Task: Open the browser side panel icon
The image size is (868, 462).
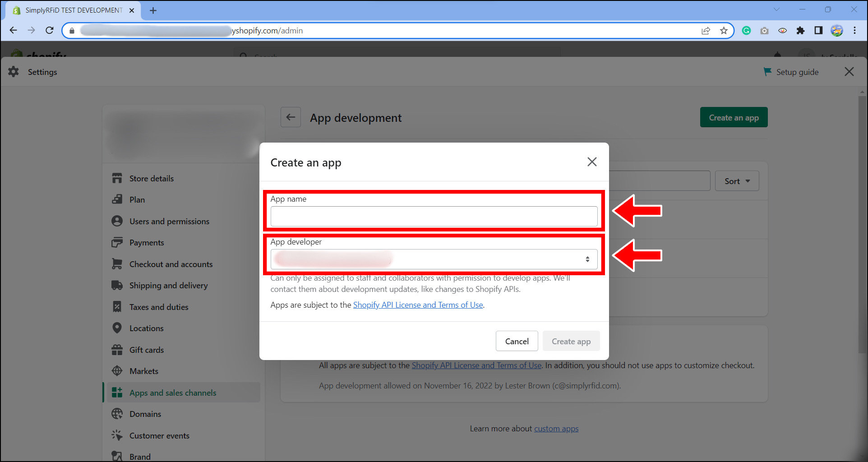Action: (818, 30)
